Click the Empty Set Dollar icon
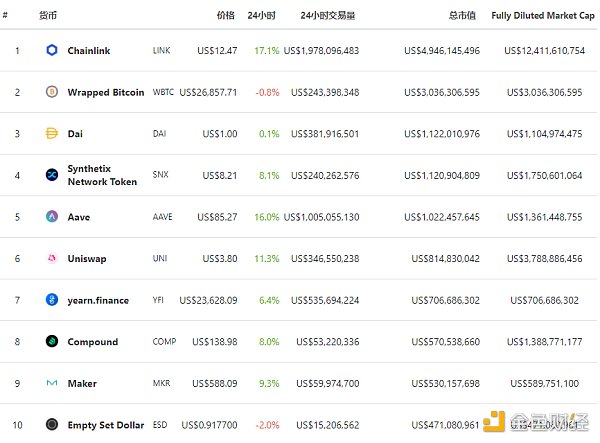The height and width of the screenshot is (443, 600). [x=52, y=424]
